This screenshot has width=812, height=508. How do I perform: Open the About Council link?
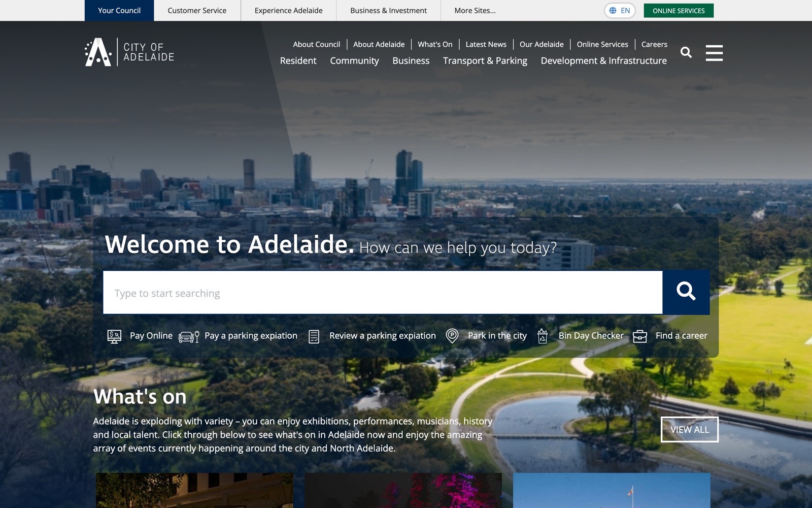(317, 44)
